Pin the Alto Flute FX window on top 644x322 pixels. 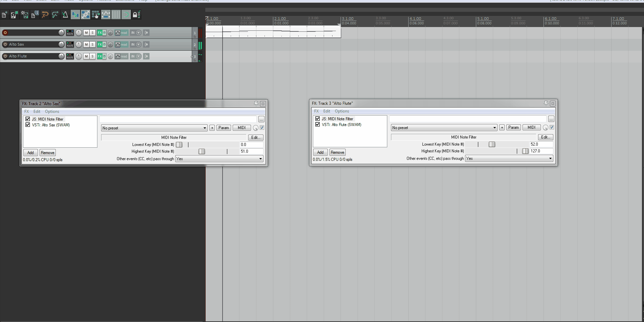(546, 103)
